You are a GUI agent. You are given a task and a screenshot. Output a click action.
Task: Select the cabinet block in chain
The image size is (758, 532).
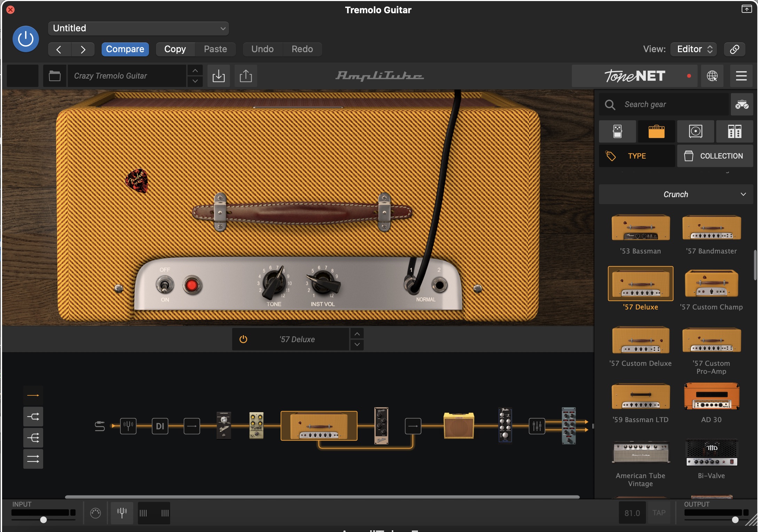tap(459, 426)
